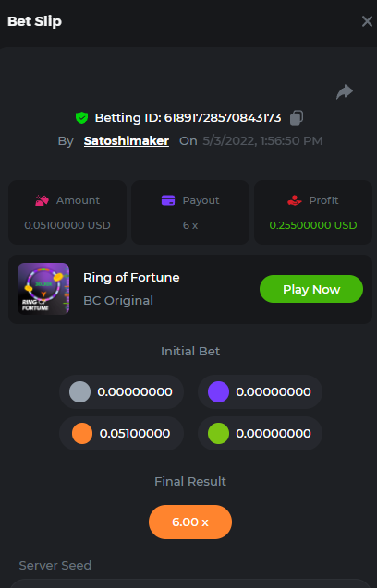Click the share arrow icon
Image resolution: width=377 pixels, height=588 pixels.
pos(345,92)
